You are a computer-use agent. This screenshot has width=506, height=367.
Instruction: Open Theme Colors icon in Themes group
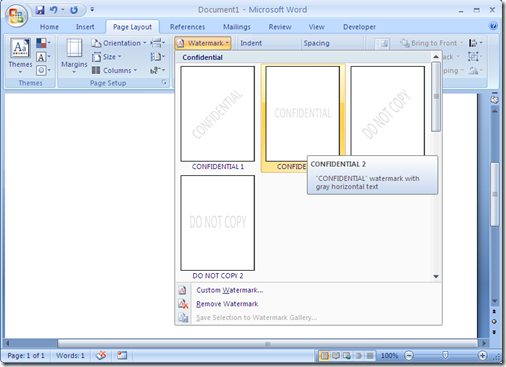coord(41,43)
